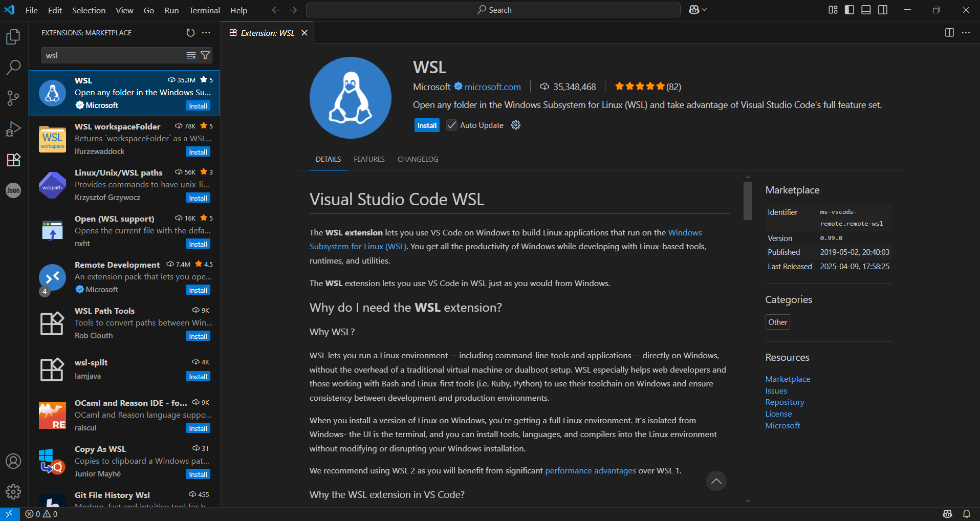The width and height of the screenshot is (980, 521).
Task: Switch to the FEATURES tab
Action: [x=369, y=159]
